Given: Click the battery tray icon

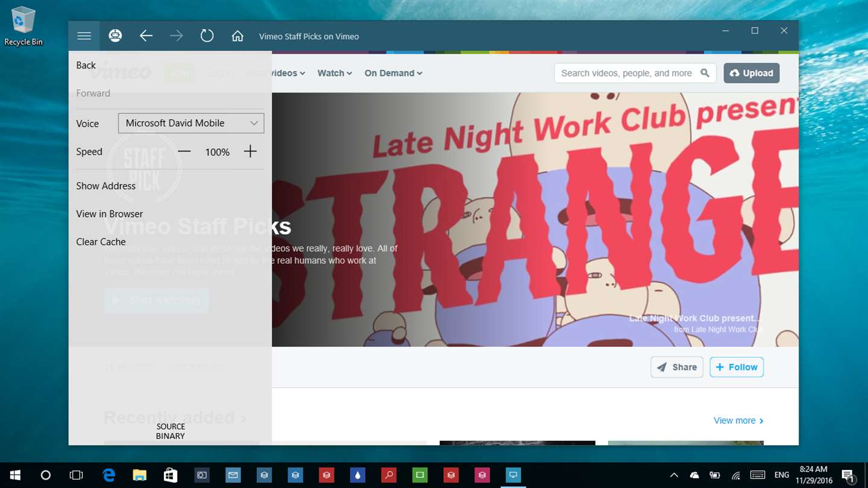Looking at the screenshot, I should [715, 475].
